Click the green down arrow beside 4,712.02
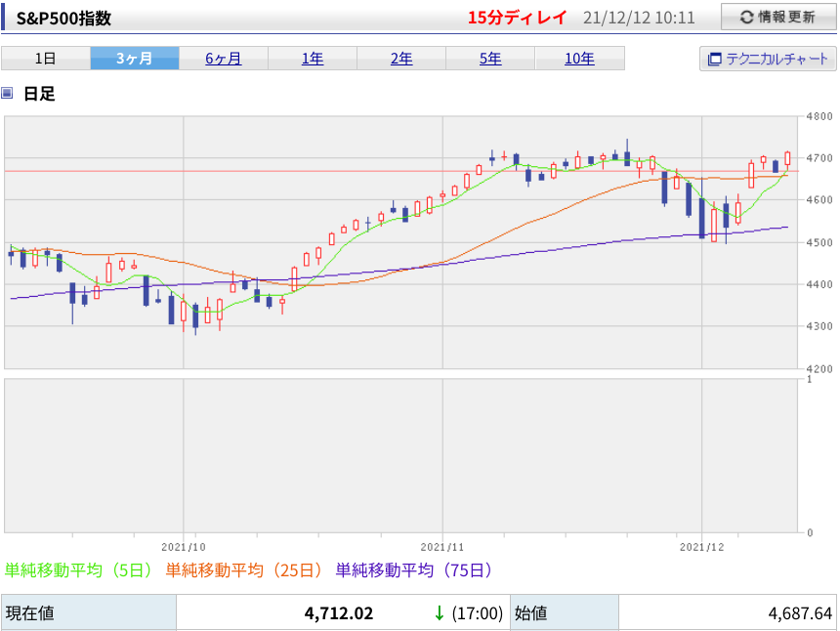840x631 pixels. click(x=440, y=613)
